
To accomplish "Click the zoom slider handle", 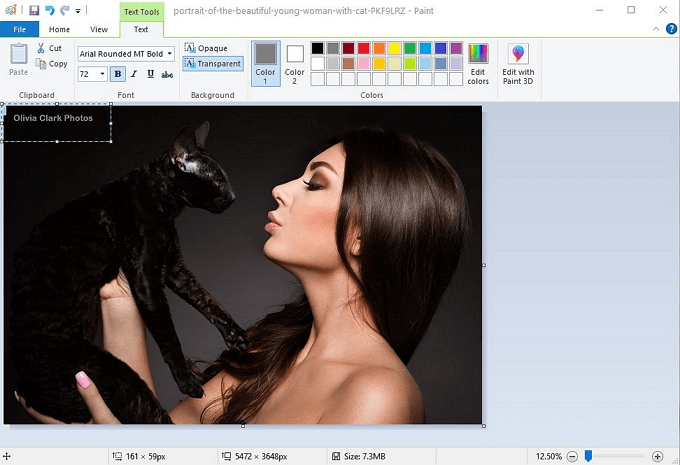I will (x=588, y=456).
